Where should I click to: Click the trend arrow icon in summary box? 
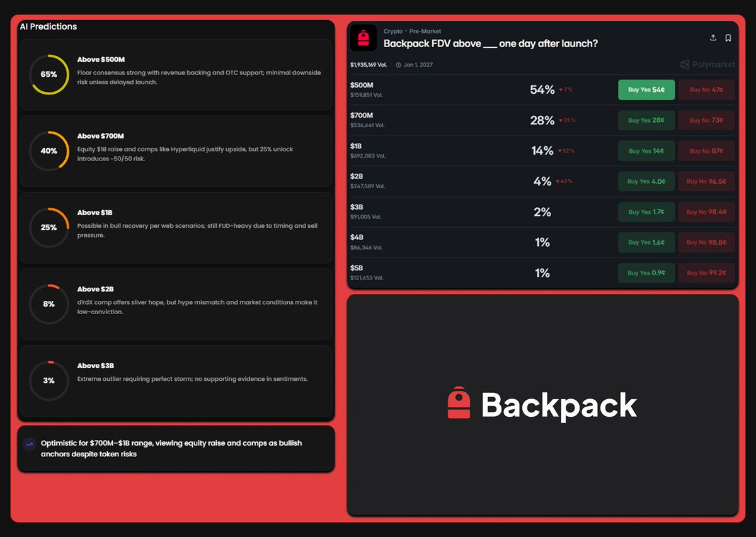pos(29,444)
